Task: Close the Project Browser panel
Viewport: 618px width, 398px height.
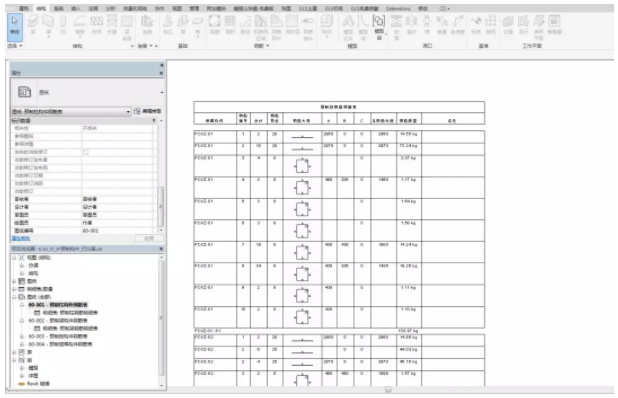Action: (x=161, y=249)
